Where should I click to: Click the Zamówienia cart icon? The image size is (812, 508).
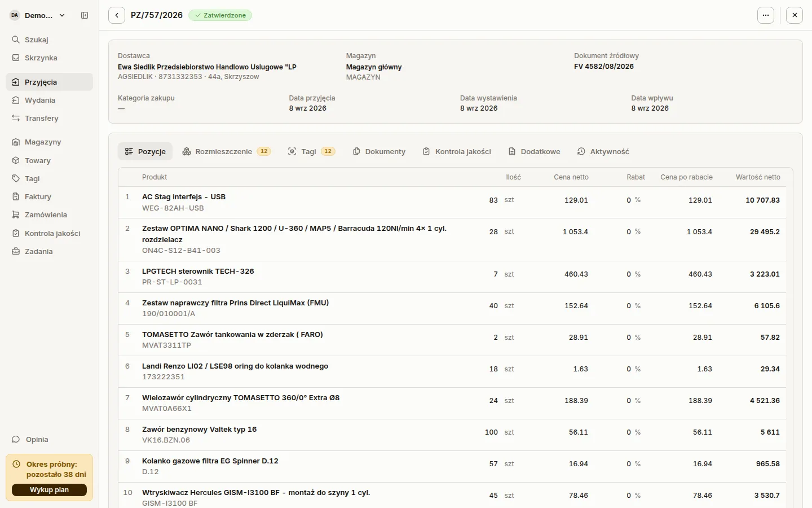16,214
